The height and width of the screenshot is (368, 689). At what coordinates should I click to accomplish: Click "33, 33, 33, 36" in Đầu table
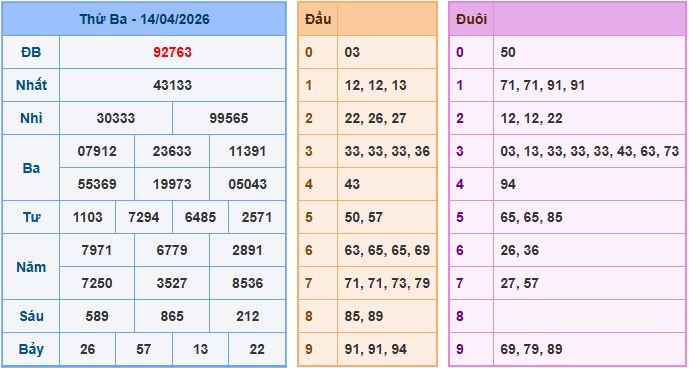pyautogui.click(x=387, y=151)
